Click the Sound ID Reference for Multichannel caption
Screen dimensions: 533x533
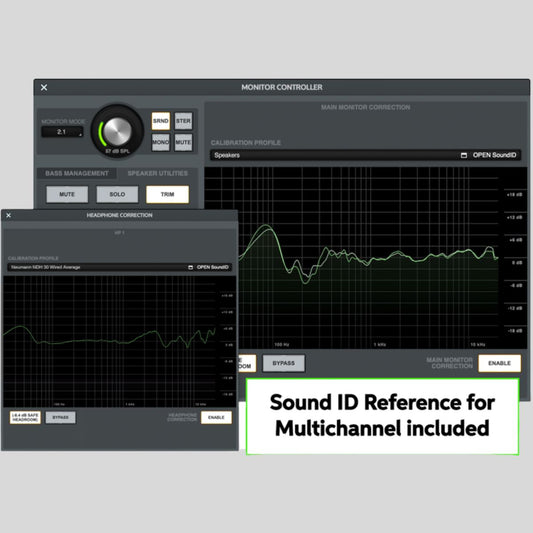click(x=382, y=416)
